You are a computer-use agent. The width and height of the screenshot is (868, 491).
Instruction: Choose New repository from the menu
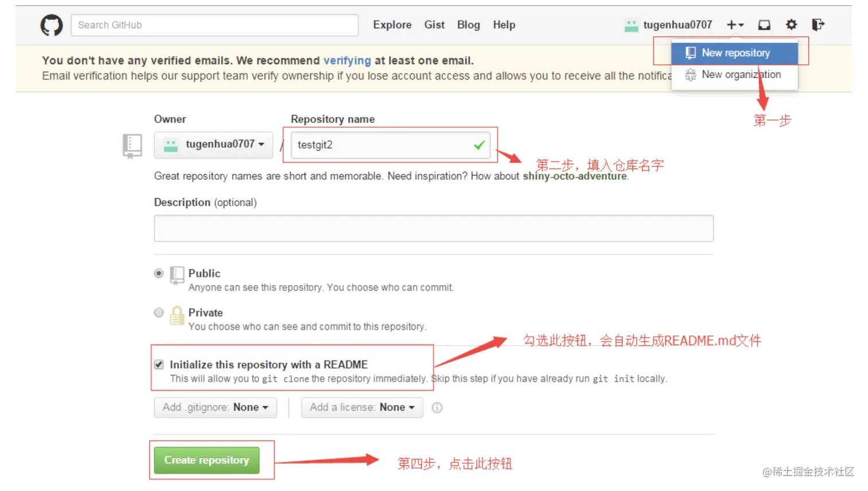click(735, 53)
